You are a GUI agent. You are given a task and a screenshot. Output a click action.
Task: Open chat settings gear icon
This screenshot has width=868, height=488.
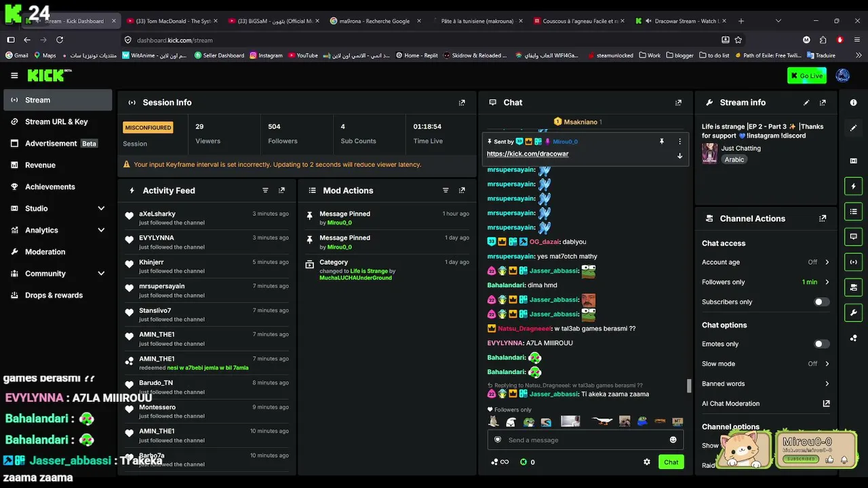[647, 462]
